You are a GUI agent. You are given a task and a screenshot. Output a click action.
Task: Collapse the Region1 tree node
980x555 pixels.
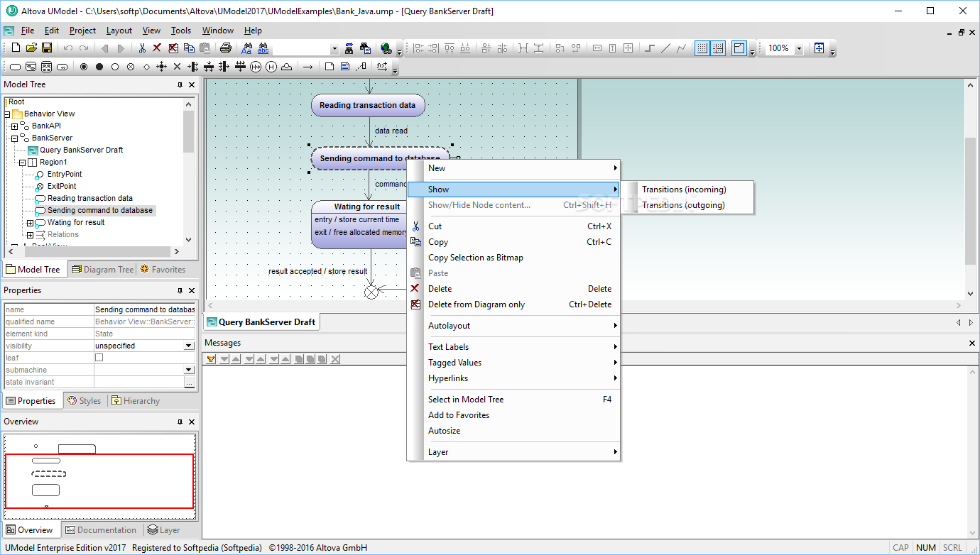[x=22, y=163]
